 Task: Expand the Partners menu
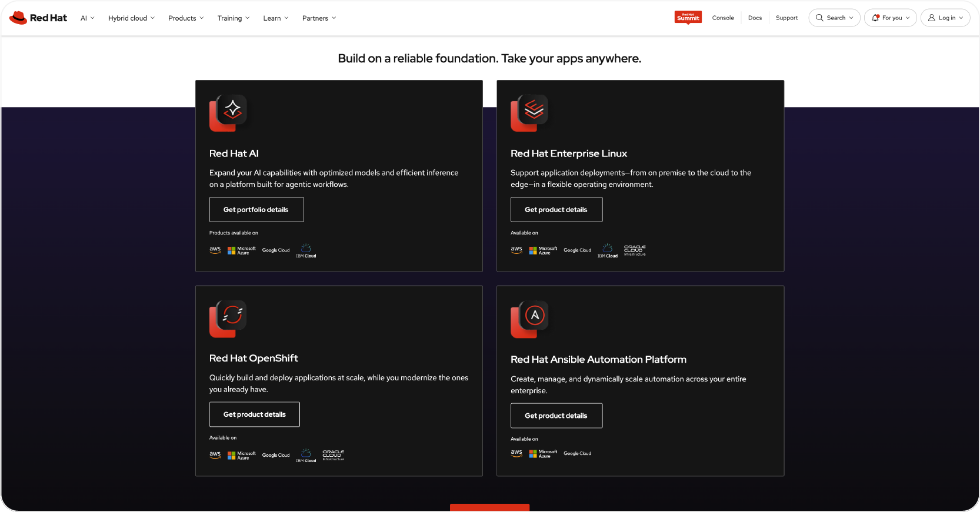pos(319,18)
